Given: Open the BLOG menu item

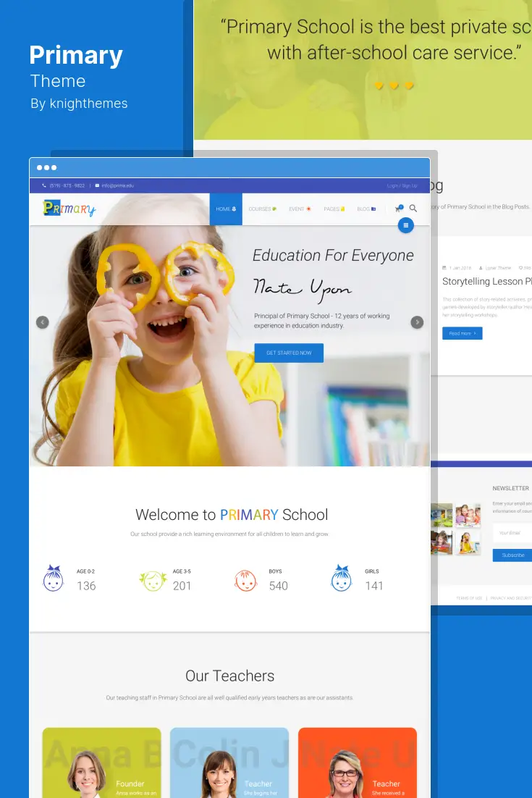Looking at the screenshot, I should tap(366, 209).
